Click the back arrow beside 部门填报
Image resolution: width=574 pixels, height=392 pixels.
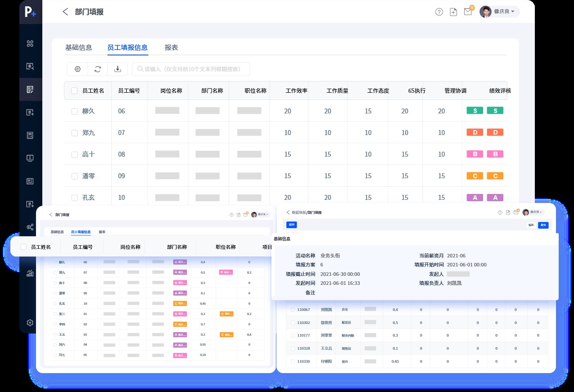tap(65, 12)
